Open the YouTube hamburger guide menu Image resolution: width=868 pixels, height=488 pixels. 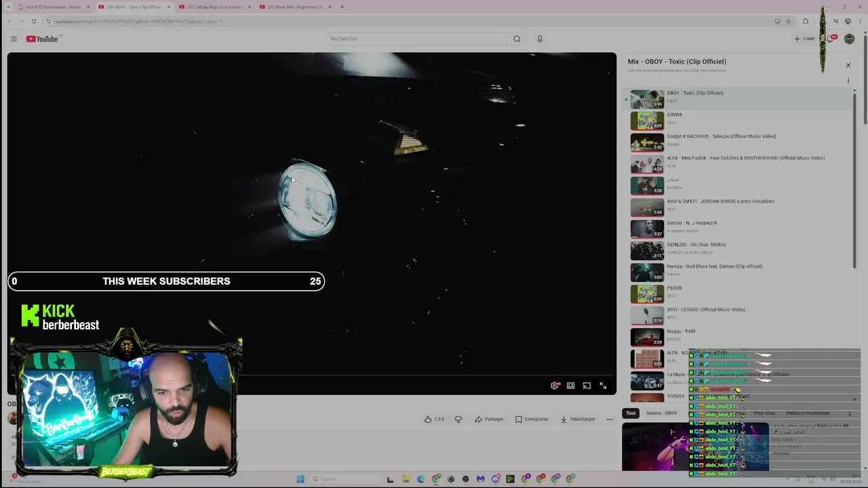[14, 39]
